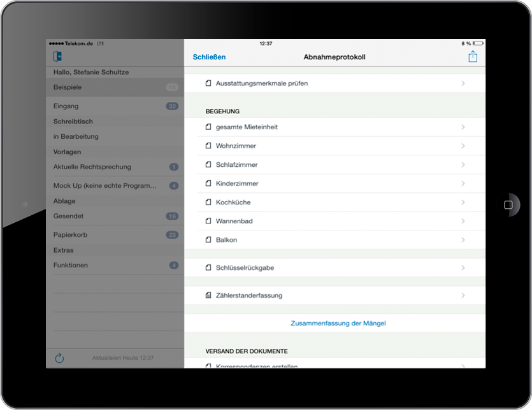Tap filled document icon beside Zählerstanderfassung
Image resolution: width=532 pixels, height=410 pixels.
pyautogui.click(x=208, y=295)
